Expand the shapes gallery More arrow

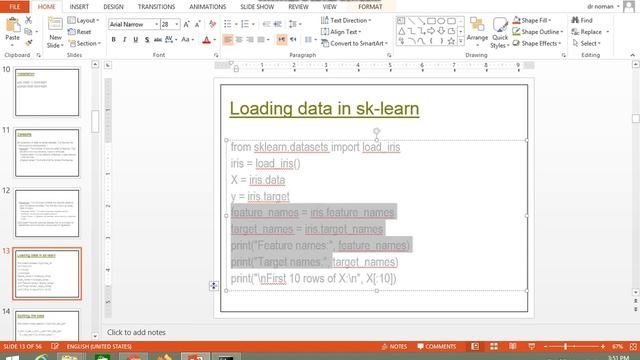pyautogui.click(x=461, y=41)
